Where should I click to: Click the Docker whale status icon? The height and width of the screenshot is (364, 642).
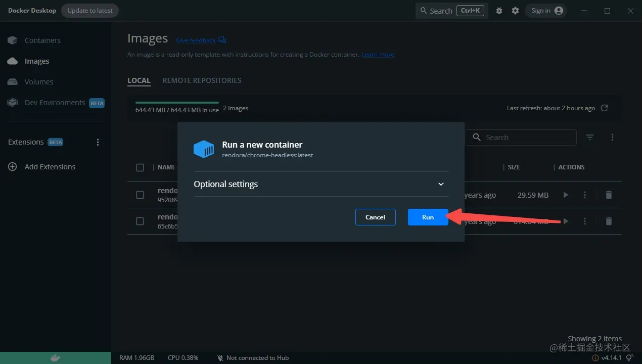[56, 358]
